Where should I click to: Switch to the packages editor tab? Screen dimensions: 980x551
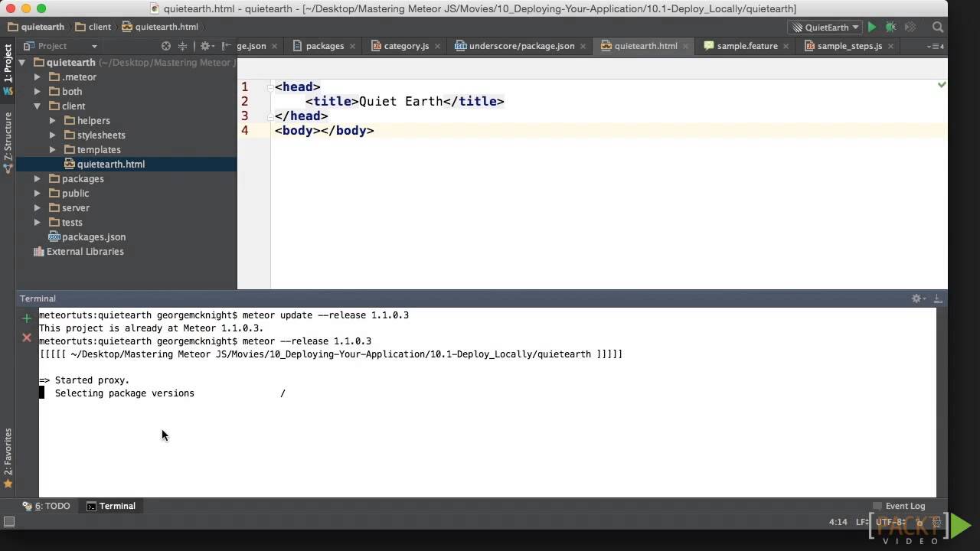coord(325,46)
